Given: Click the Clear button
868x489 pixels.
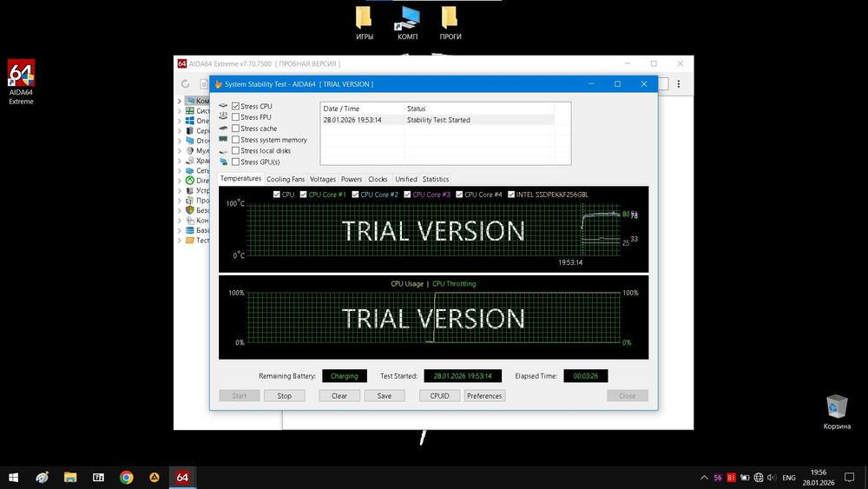Looking at the screenshot, I should 339,395.
